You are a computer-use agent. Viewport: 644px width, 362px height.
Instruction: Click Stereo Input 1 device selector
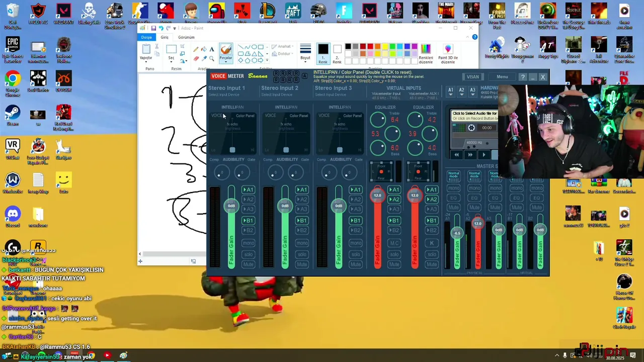pos(224,95)
